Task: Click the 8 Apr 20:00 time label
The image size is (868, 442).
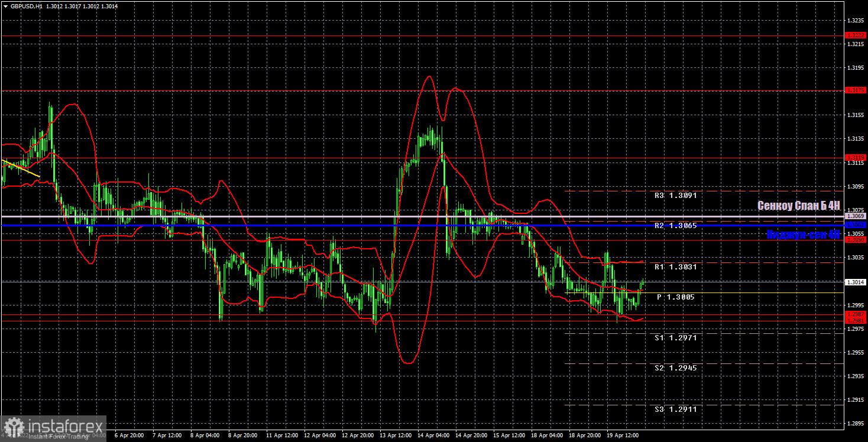Action: coord(242,435)
